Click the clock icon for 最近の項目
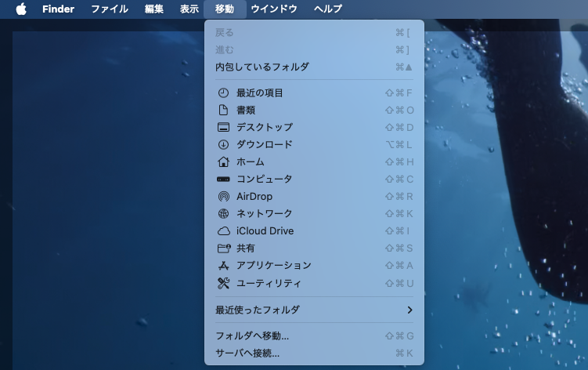 (x=223, y=93)
